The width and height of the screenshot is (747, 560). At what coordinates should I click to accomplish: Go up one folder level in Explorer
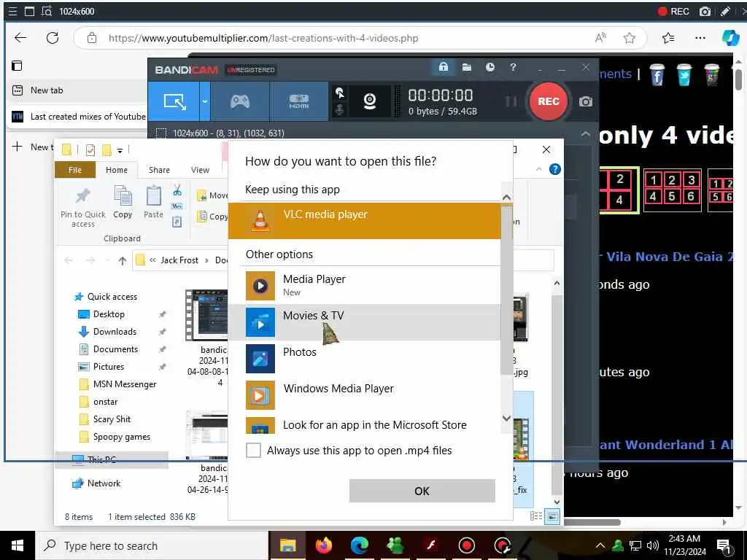(x=123, y=260)
